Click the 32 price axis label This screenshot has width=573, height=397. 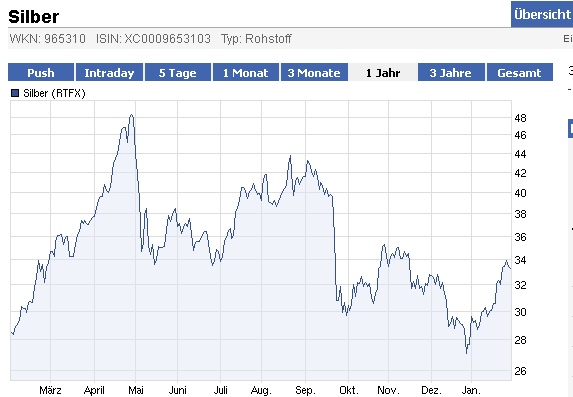tap(520, 285)
